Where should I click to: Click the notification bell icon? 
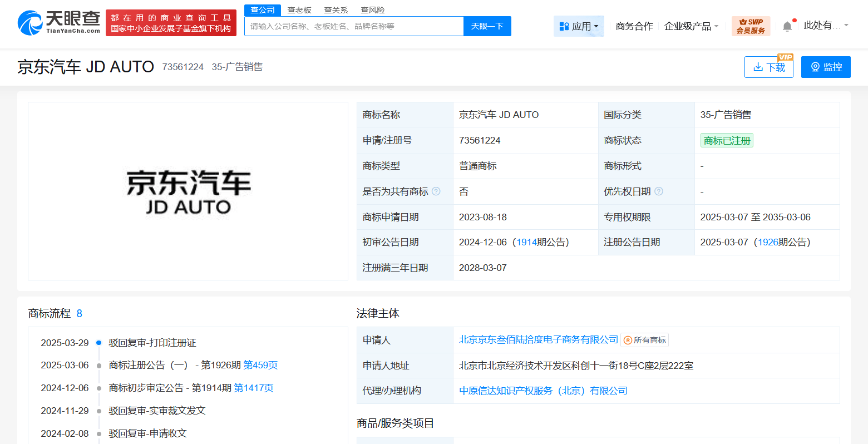coord(787,26)
